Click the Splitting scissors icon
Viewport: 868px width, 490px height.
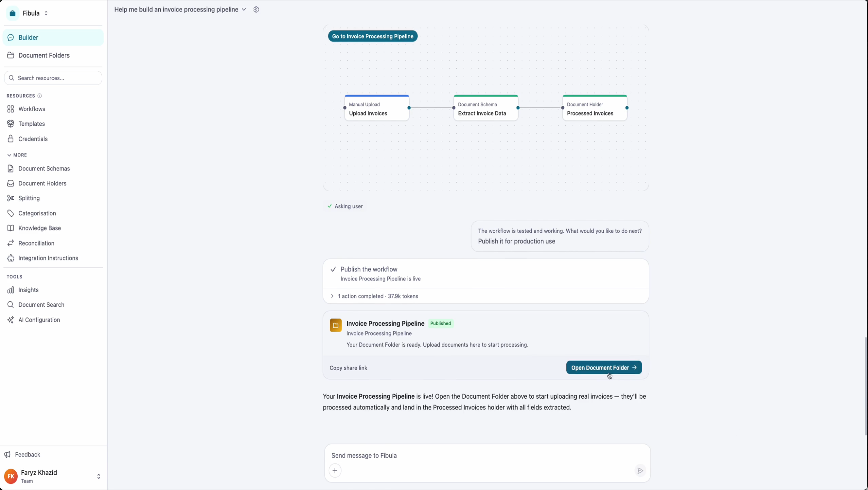(11, 198)
